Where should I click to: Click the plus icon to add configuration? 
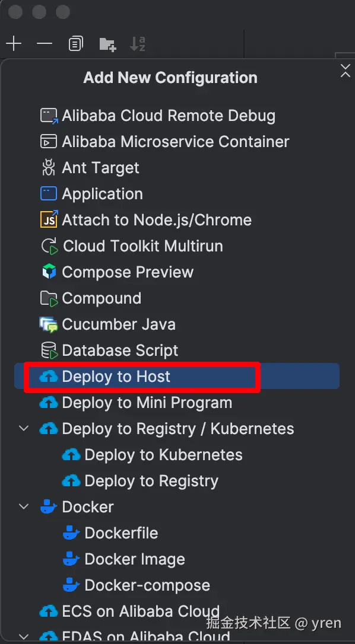coord(14,43)
